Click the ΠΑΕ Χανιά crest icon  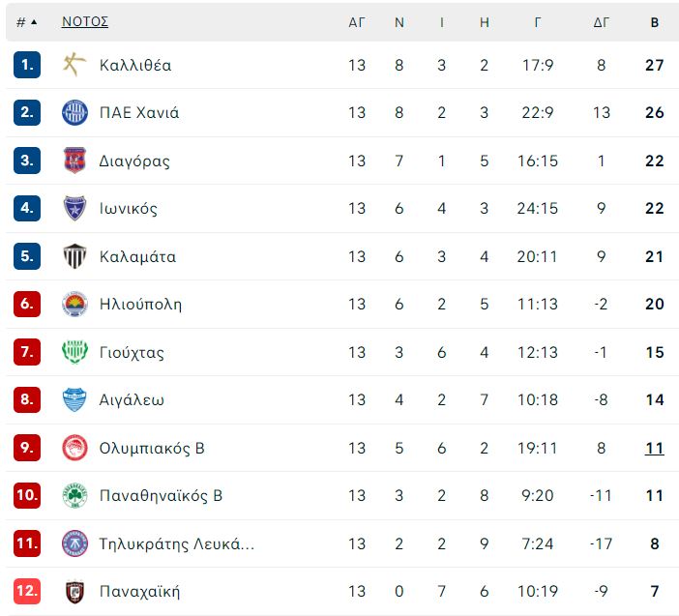pyautogui.click(x=74, y=112)
